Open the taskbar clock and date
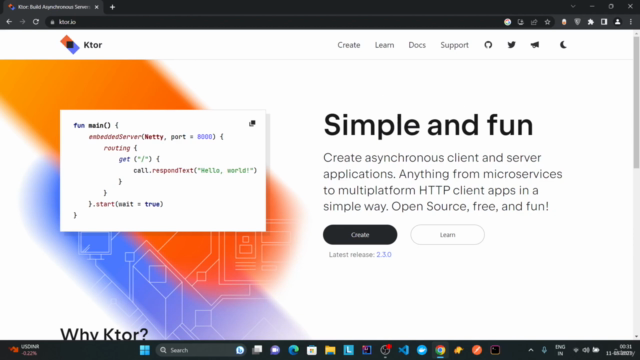640x360 pixels. (621, 350)
